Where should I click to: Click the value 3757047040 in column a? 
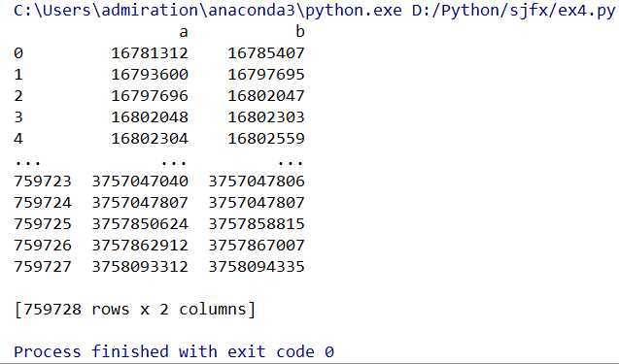click(x=140, y=181)
